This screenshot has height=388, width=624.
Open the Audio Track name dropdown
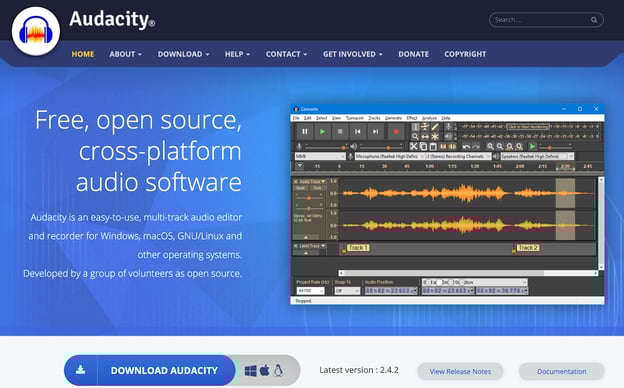click(x=312, y=181)
